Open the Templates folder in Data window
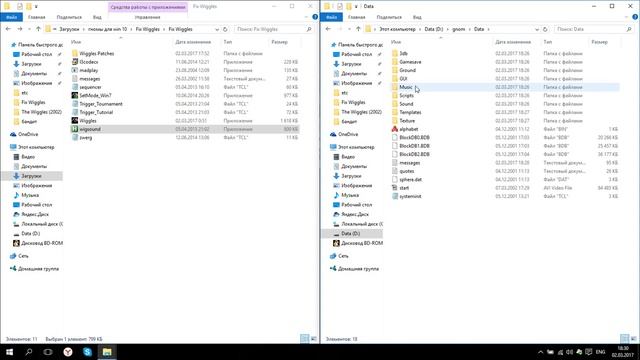This screenshot has height=360, width=640. click(410, 112)
